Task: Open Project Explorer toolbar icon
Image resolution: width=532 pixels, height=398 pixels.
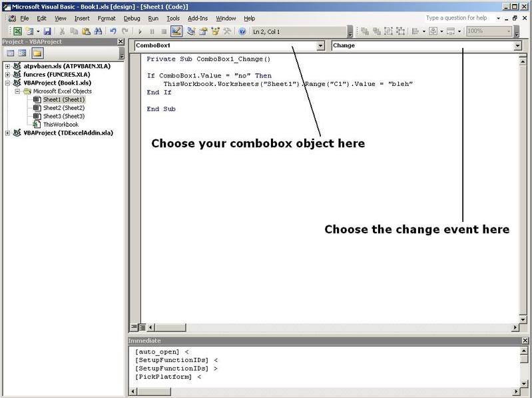Action: [191, 31]
